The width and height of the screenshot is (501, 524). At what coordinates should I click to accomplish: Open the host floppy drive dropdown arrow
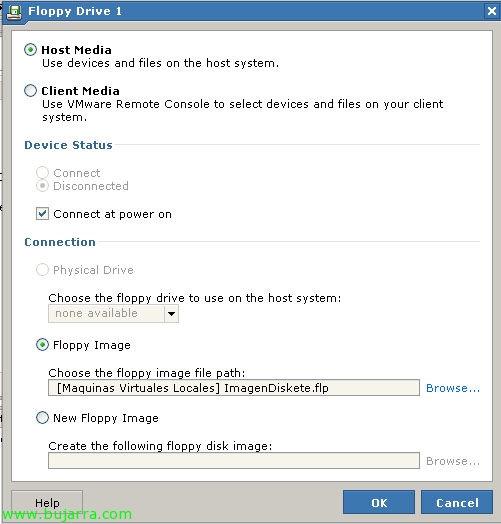tap(171, 313)
